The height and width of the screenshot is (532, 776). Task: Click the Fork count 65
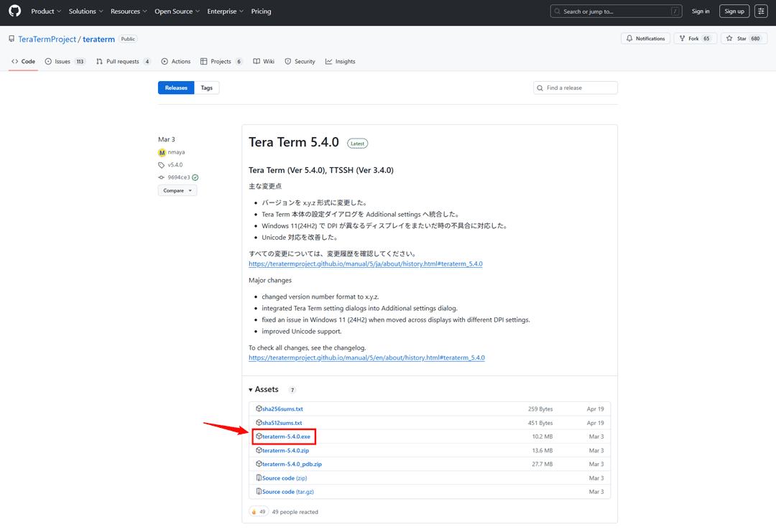706,39
